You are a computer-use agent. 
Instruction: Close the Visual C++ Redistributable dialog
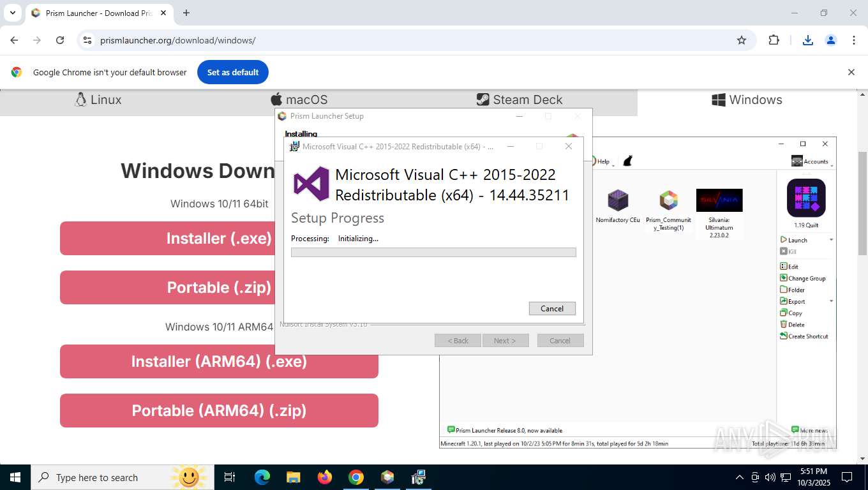pyautogui.click(x=569, y=146)
